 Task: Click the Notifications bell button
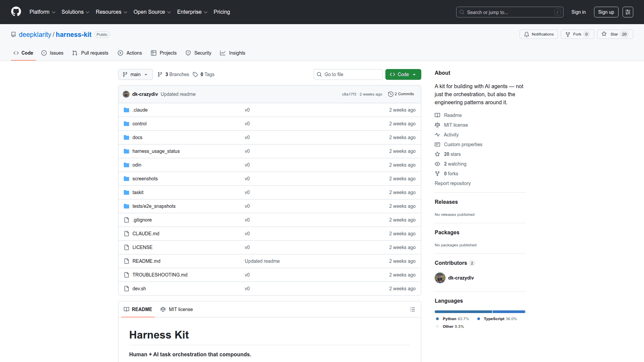[x=539, y=34]
